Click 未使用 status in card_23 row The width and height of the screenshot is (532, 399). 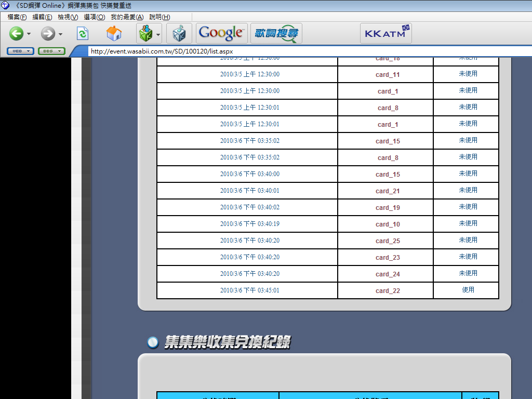coord(468,257)
